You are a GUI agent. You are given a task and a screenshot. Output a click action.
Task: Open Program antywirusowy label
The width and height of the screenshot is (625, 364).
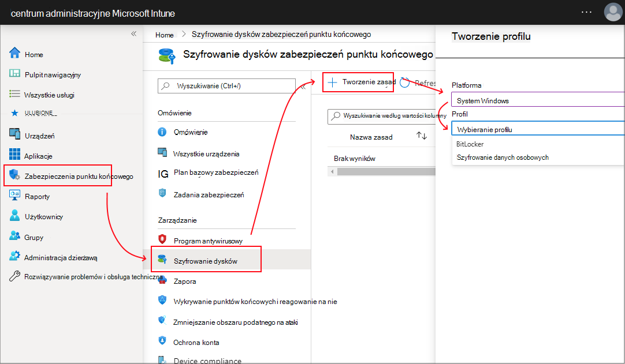tap(208, 241)
